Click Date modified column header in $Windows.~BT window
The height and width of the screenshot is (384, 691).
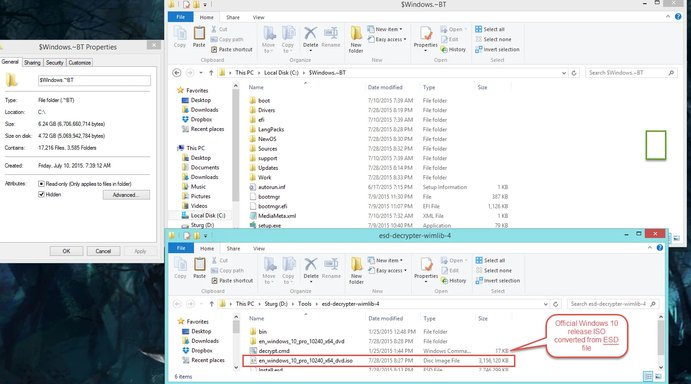coord(385,87)
